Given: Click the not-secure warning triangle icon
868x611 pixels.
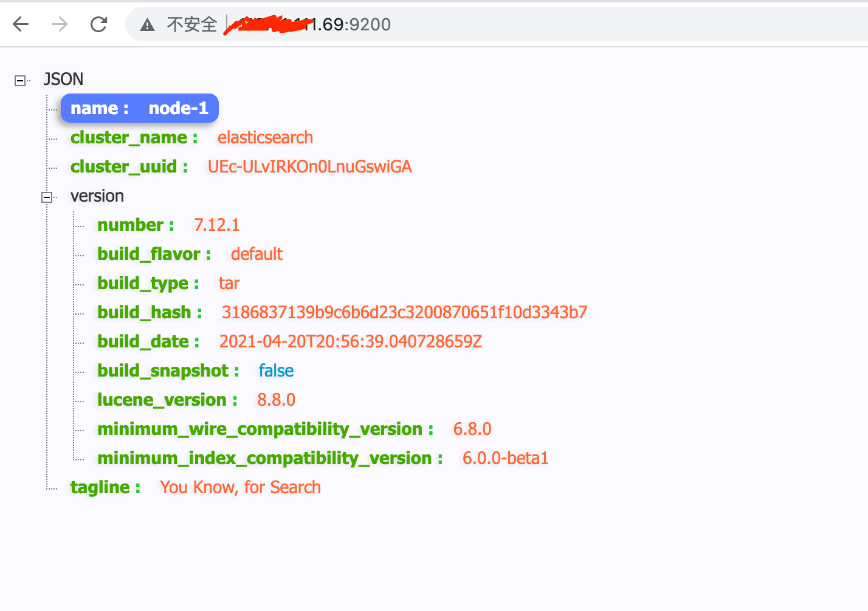Looking at the screenshot, I should pyautogui.click(x=147, y=25).
